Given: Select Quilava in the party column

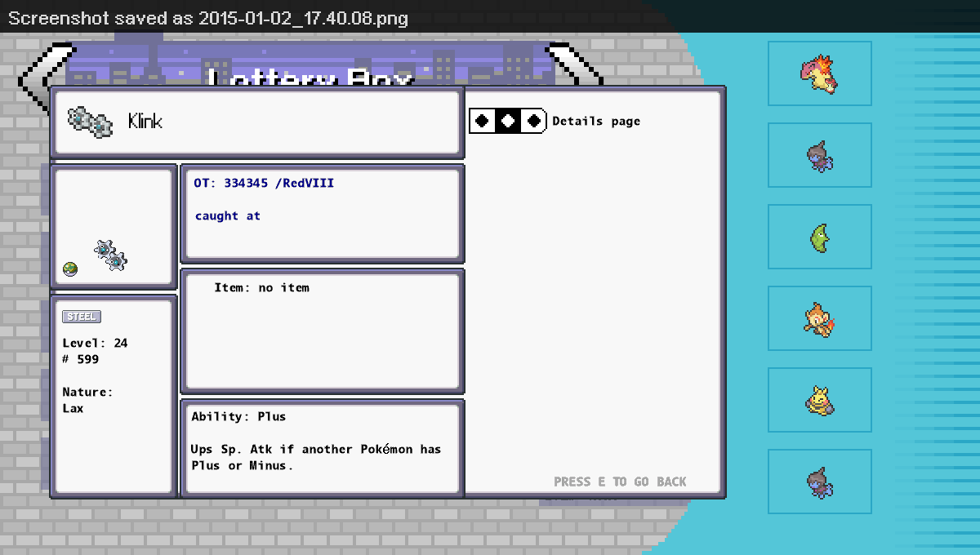Looking at the screenshot, I should pyautogui.click(x=819, y=73).
